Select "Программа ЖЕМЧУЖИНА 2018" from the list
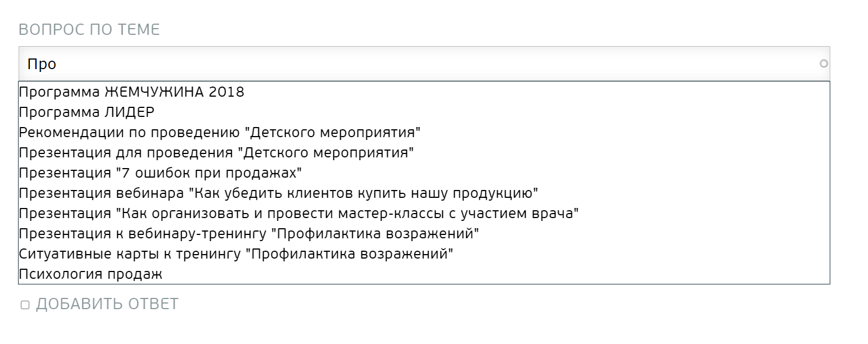868x344 pixels. 132,92
